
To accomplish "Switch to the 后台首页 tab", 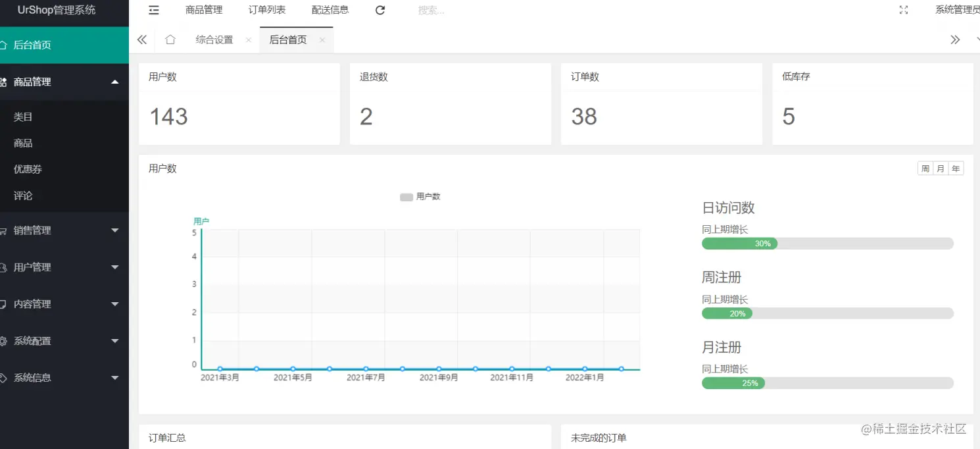I will 288,40.
